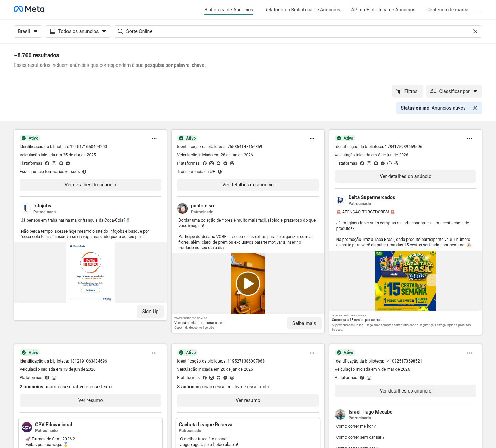Click 'Saiba mais' on ponto.e.so ad
This screenshot has height=448, width=496.
304,323
